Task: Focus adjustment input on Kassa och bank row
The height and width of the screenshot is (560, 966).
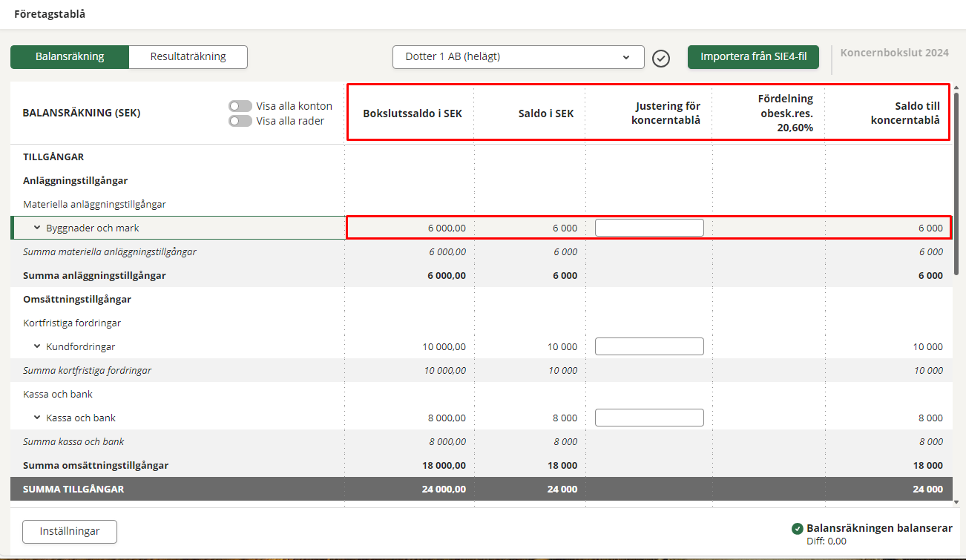Action: click(x=649, y=418)
